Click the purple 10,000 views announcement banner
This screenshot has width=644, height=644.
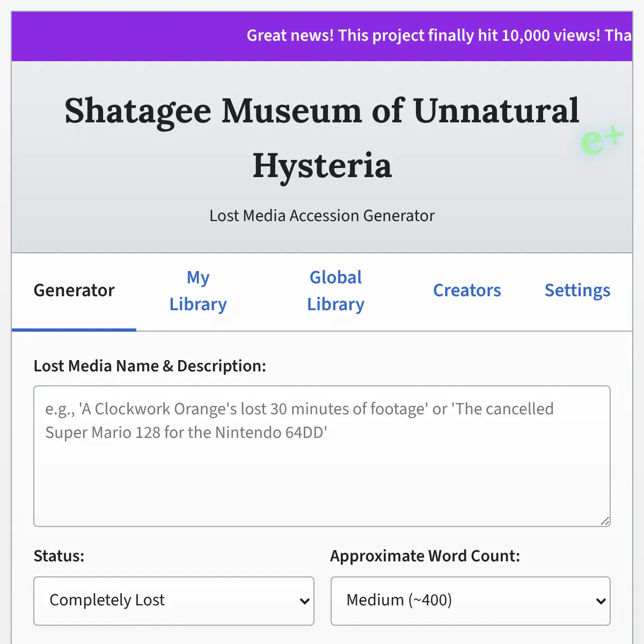pos(322,36)
